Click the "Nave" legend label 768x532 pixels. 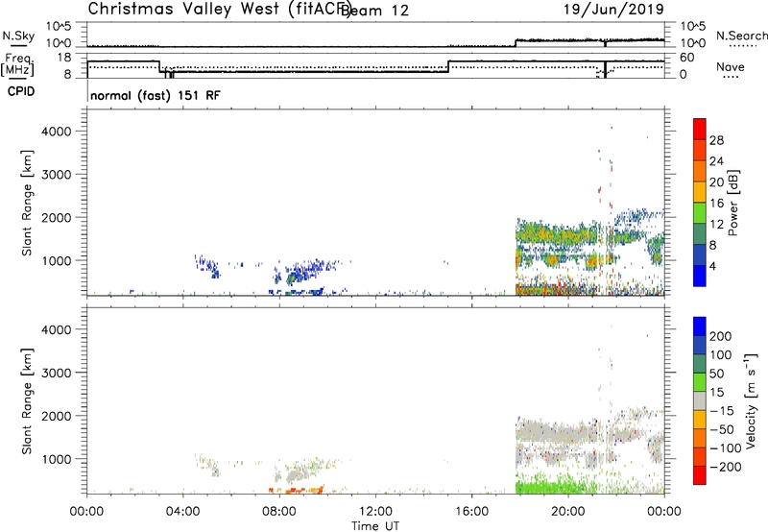click(x=731, y=67)
